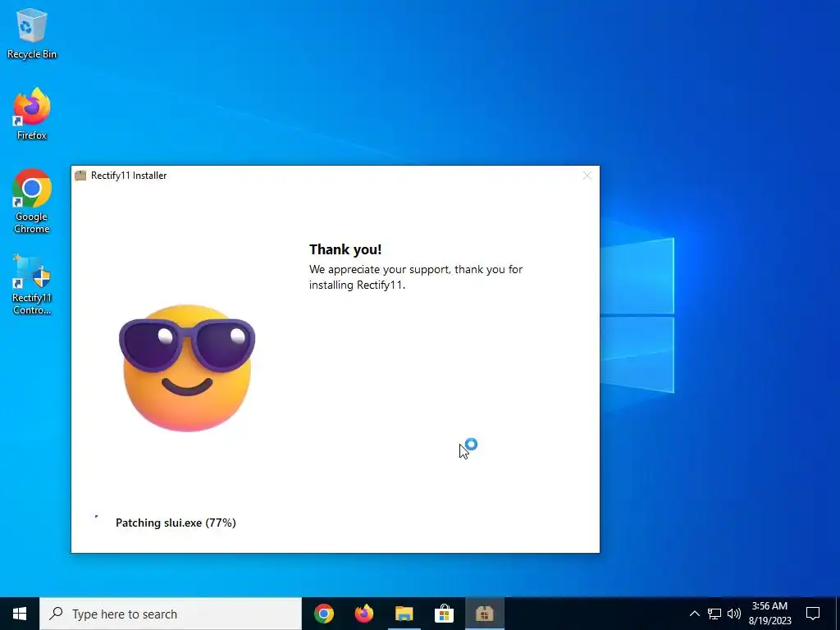Click the Rectify11 Installer window title text
Screen dimensions: 840x630
coord(129,176)
